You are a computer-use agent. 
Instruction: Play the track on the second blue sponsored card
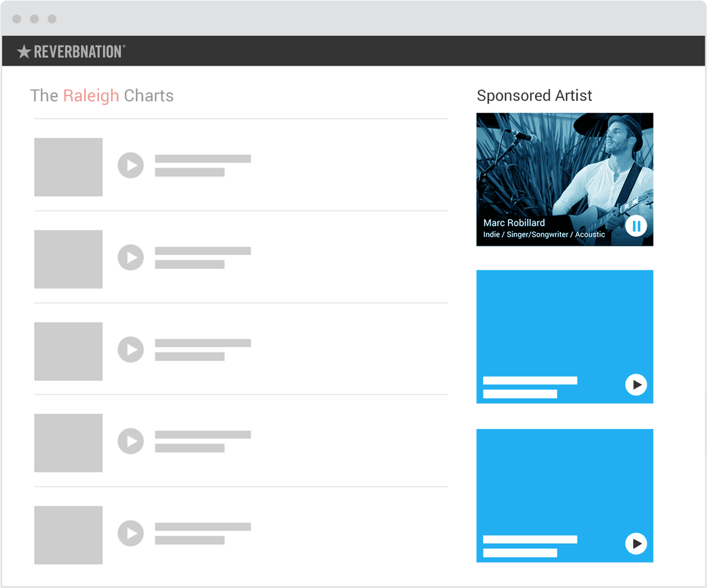tap(636, 544)
